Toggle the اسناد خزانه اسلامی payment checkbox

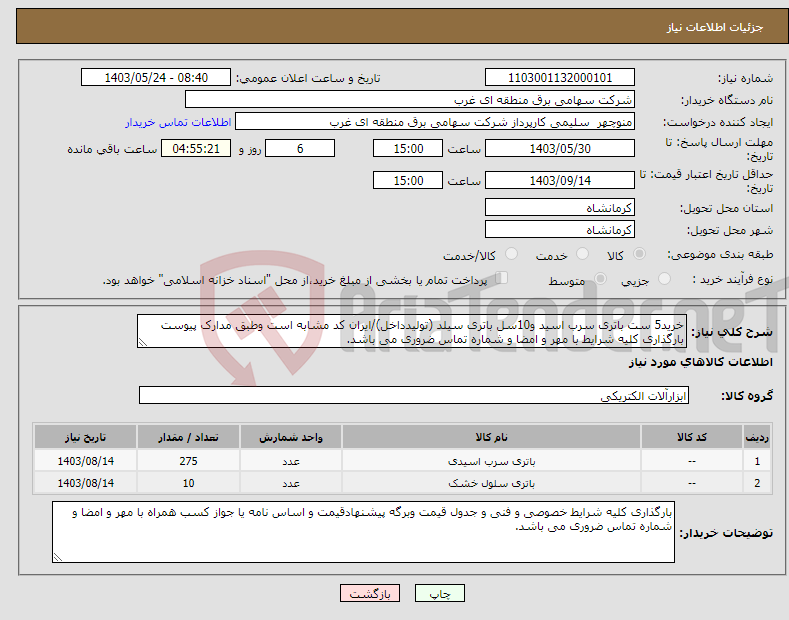(x=502, y=277)
